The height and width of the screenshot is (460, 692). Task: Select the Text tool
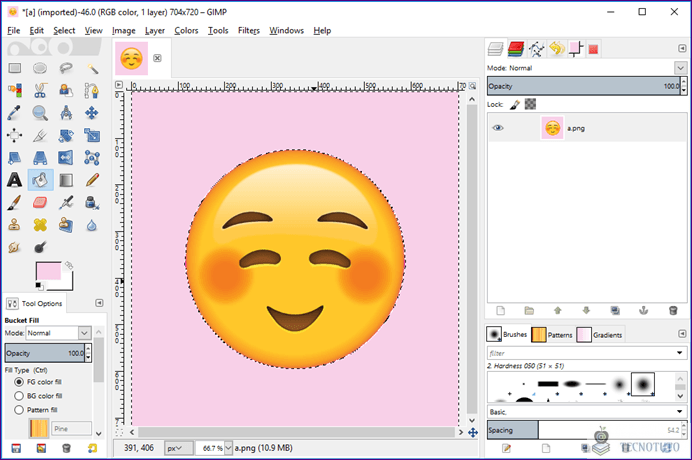[15, 180]
